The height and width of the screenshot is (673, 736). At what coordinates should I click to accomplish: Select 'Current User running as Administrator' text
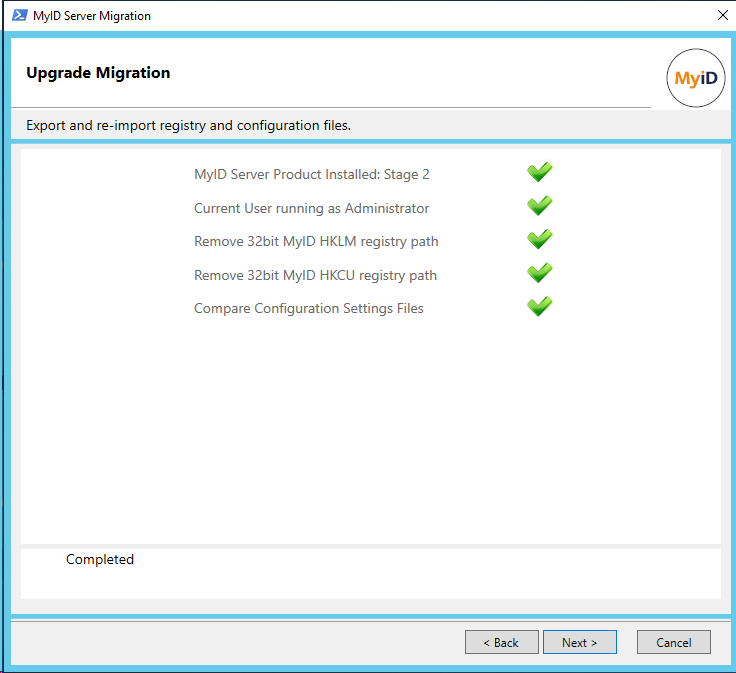pos(312,208)
